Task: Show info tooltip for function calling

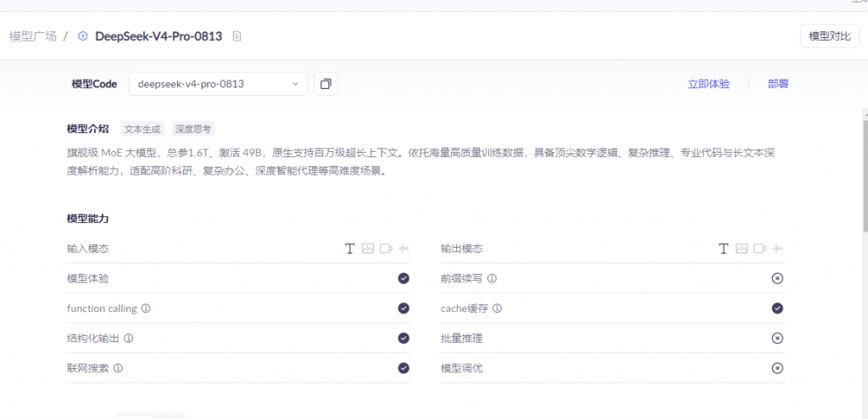Action: point(146,308)
